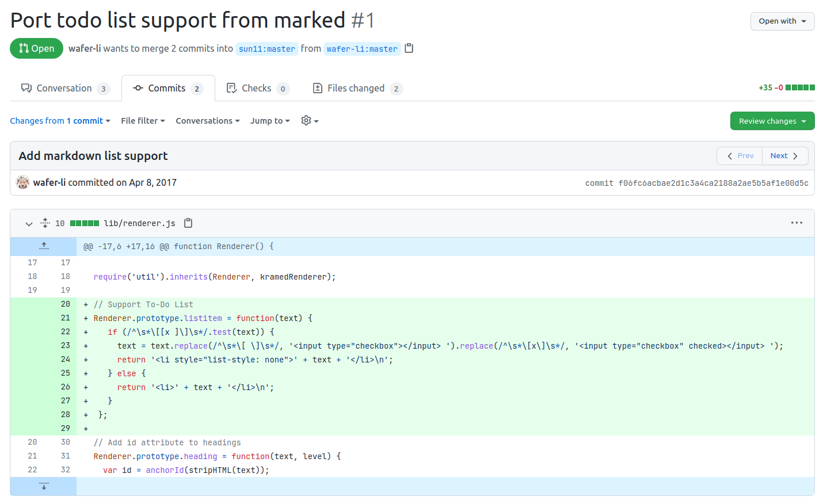The height and width of the screenshot is (504, 827).
Task: Click the crossed-arrows icon in the file header
Action: (44, 223)
